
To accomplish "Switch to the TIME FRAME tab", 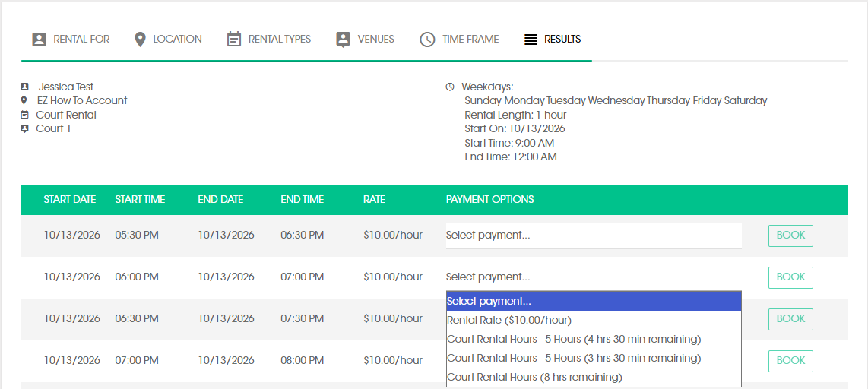I will click(460, 40).
